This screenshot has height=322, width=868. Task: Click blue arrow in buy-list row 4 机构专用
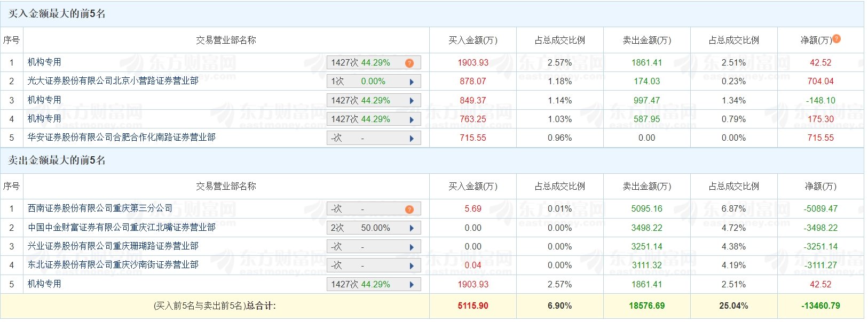412,120
